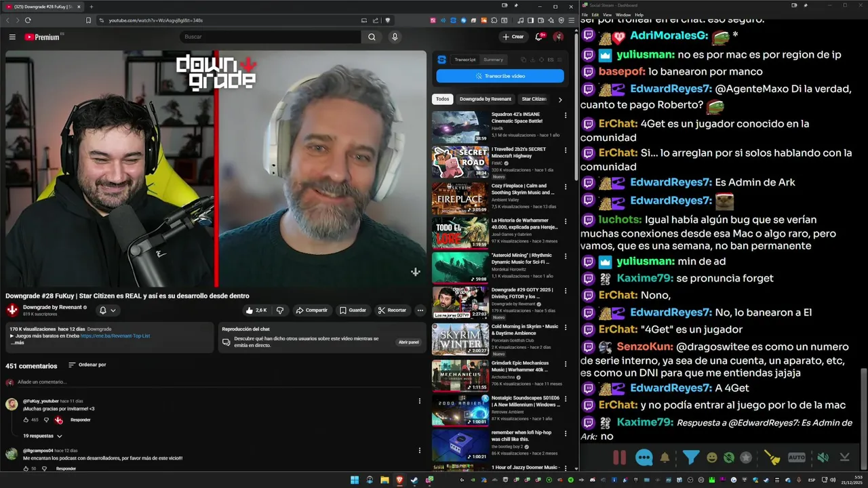Viewport: 868px width, 488px height.
Task: Open the Help menu in Social Stream
Action: pos(639,14)
